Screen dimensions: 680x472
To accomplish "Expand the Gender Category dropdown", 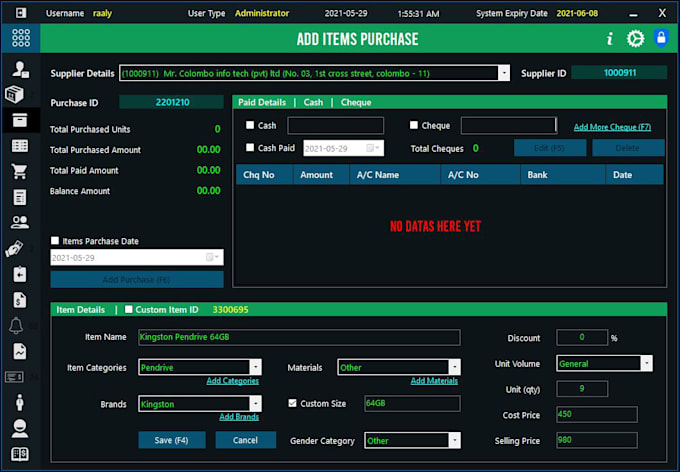I will pos(454,440).
